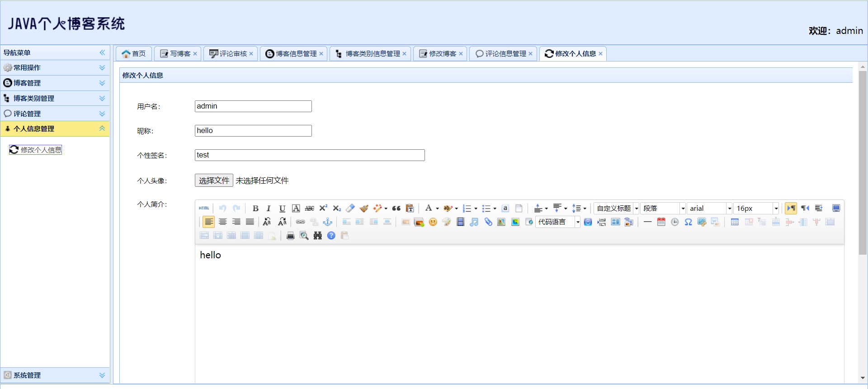Open the 代码语言 code language dropdown
The height and width of the screenshot is (389, 868).
558,222
